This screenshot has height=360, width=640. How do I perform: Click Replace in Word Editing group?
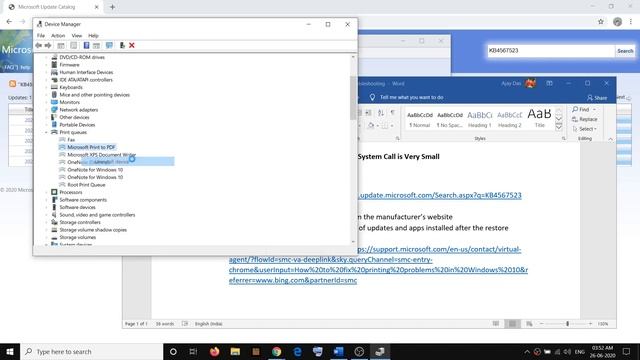pos(584,119)
